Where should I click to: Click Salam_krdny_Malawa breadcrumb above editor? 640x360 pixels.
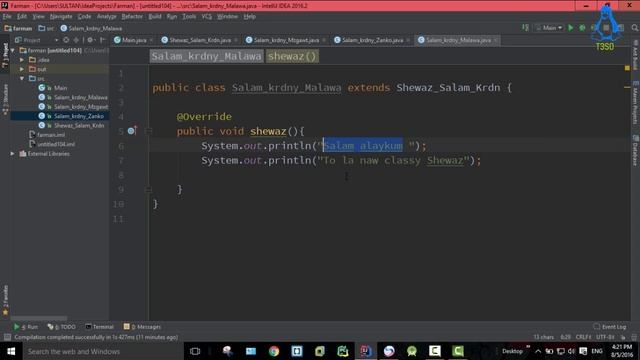click(x=206, y=56)
